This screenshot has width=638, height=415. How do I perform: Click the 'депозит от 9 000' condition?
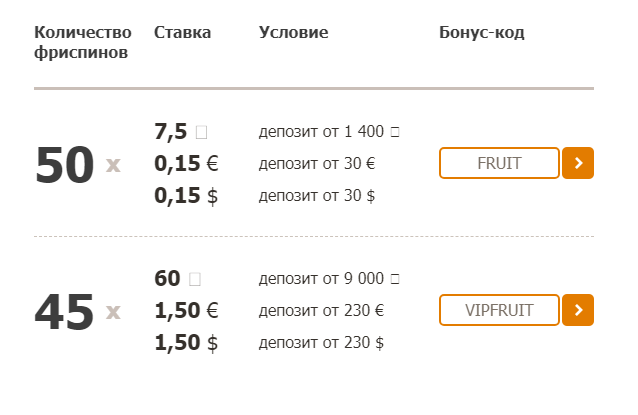(x=329, y=279)
